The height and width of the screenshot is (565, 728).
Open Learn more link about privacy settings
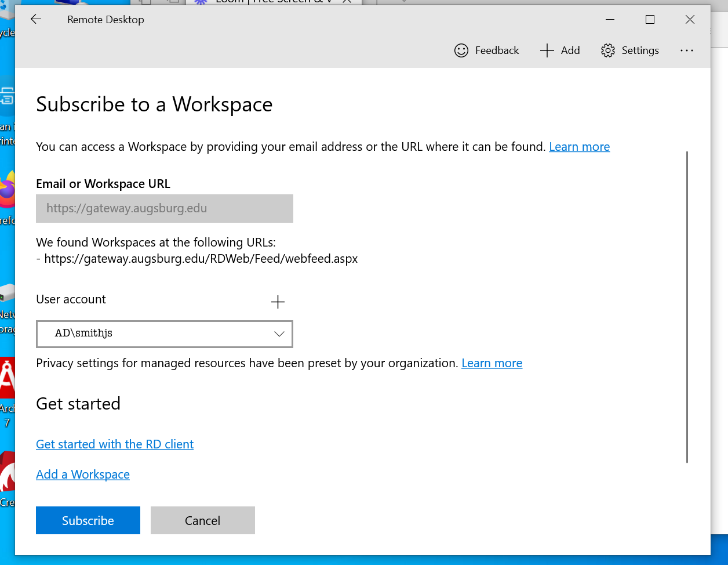(492, 363)
